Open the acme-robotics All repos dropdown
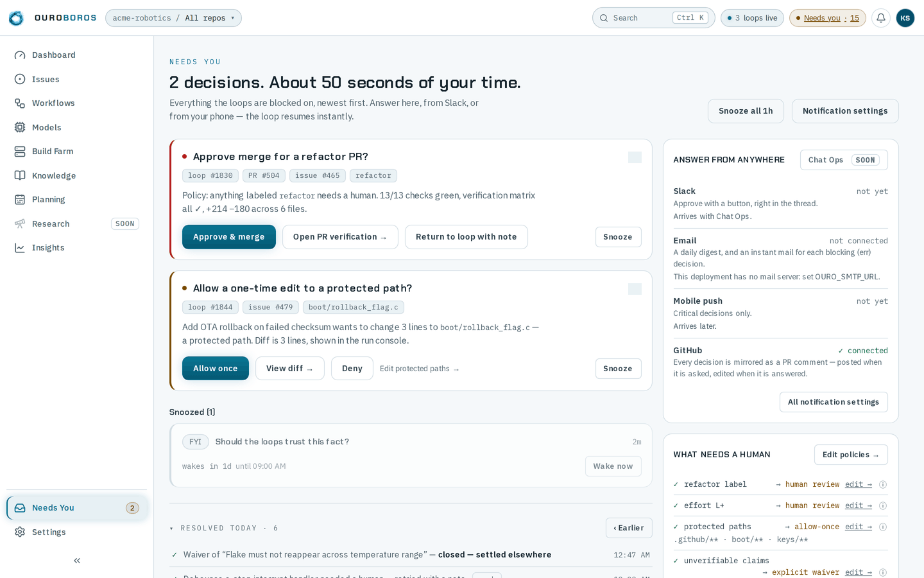Screen dimensions: 924x578 [173, 18]
